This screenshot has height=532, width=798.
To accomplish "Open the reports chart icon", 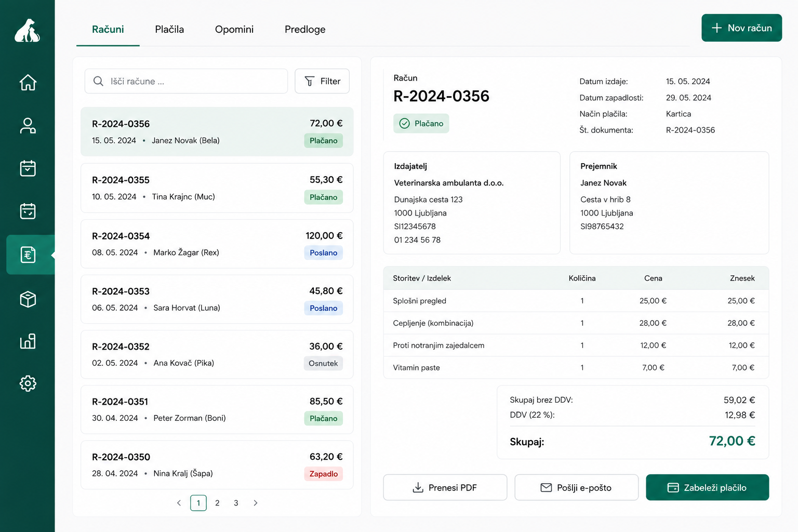I will coord(28,341).
